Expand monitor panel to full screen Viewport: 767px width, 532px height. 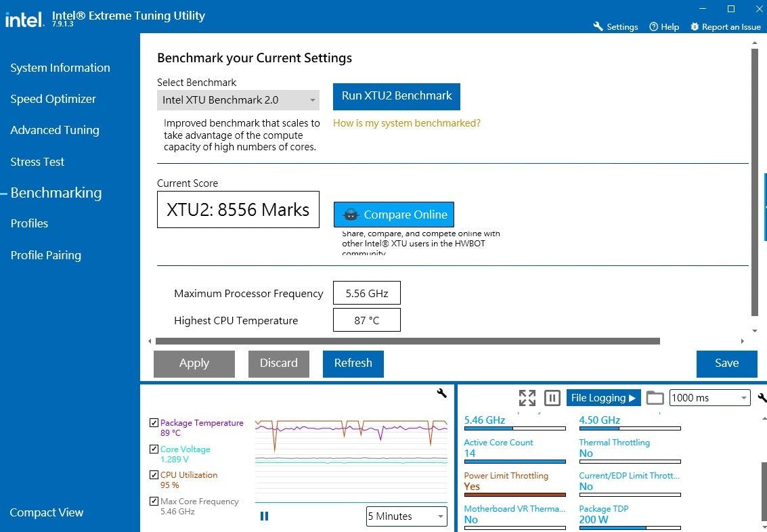tap(527, 398)
